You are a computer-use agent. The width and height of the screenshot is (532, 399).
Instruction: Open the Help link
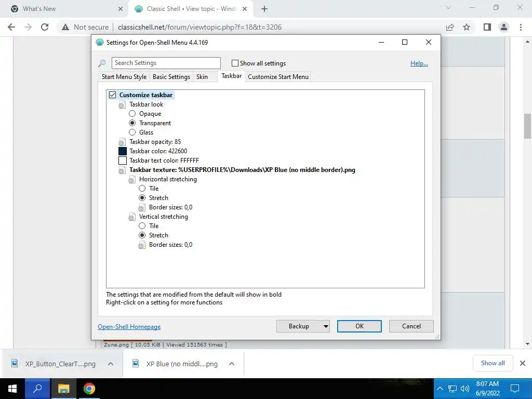coord(419,63)
